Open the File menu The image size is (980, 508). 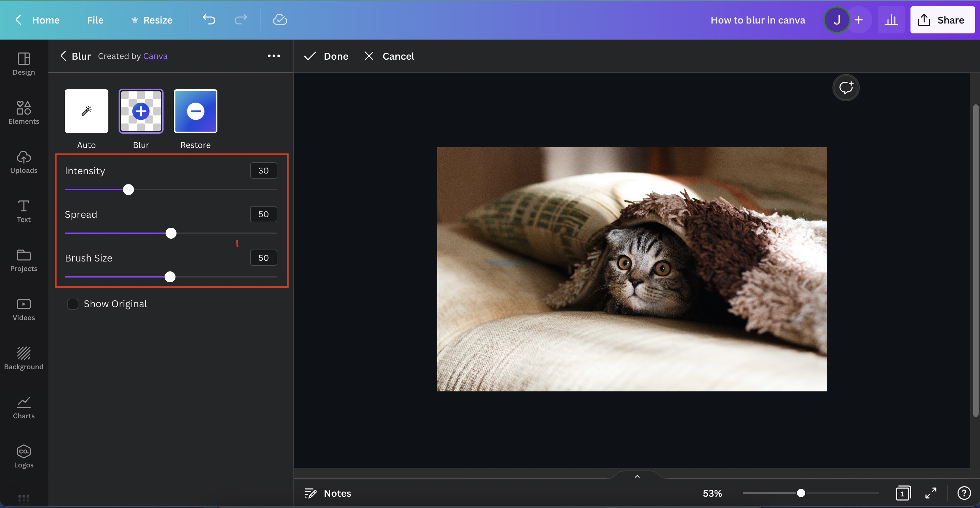coord(95,20)
